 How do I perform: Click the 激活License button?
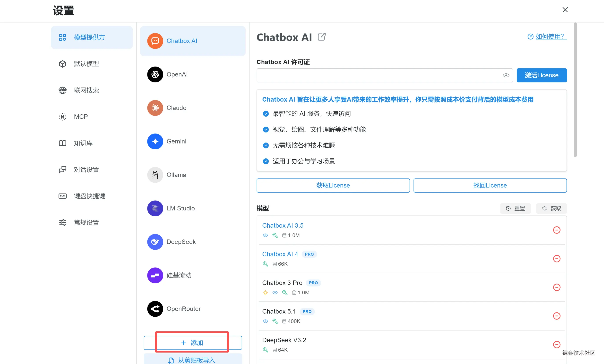click(x=541, y=75)
